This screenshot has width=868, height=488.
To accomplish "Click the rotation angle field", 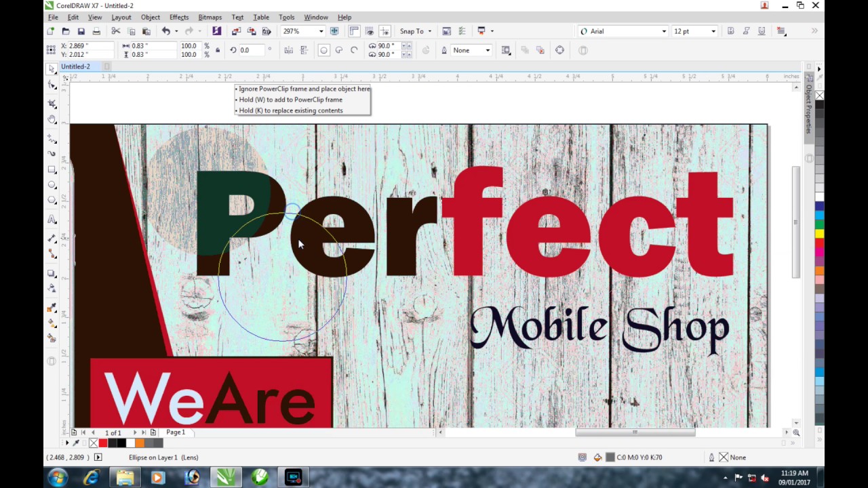I will coord(252,50).
